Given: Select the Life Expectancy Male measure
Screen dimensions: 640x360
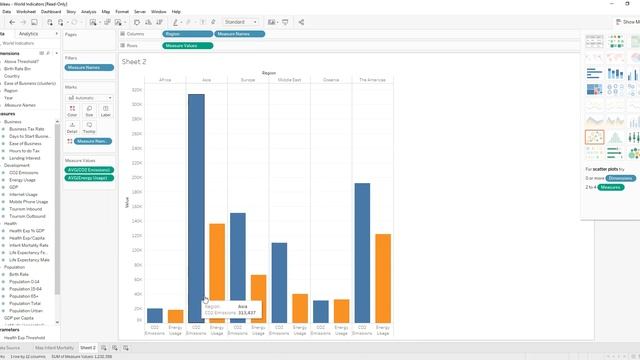Looking at the screenshot, I should click(29, 260).
